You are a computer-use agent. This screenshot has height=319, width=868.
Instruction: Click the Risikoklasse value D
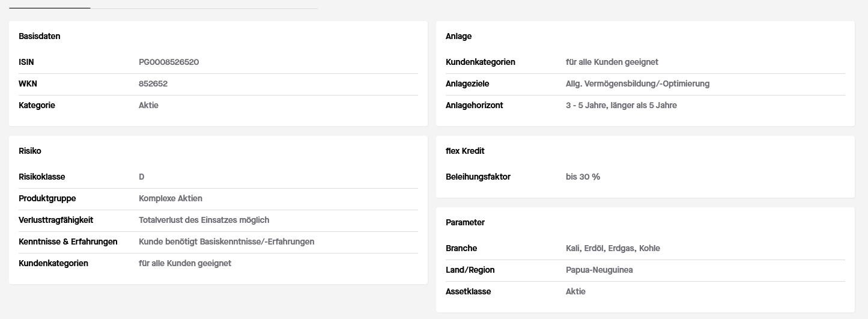(x=142, y=177)
